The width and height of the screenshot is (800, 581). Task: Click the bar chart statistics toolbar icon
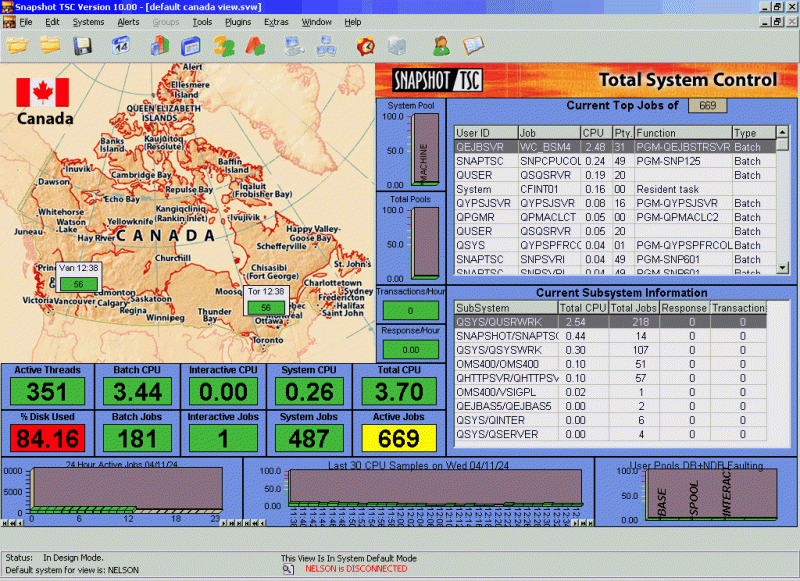pos(160,45)
